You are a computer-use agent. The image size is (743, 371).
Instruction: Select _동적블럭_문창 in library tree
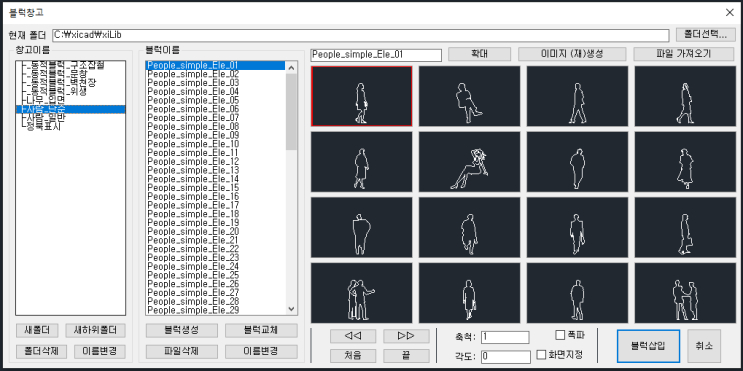(56, 74)
